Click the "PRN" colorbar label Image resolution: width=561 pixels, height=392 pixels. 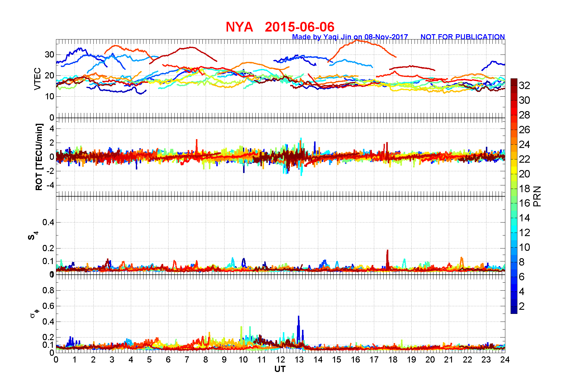(537, 196)
